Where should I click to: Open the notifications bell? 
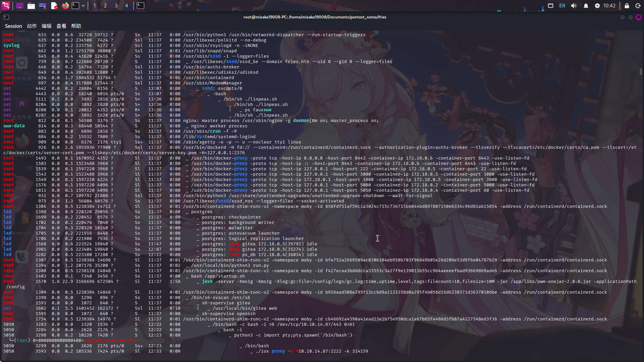[x=586, y=5]
